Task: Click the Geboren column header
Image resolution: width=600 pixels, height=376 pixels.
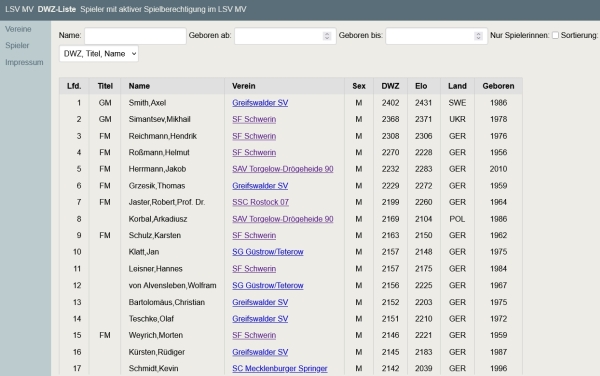Action: pyautogui.click(x=498, y=86)
